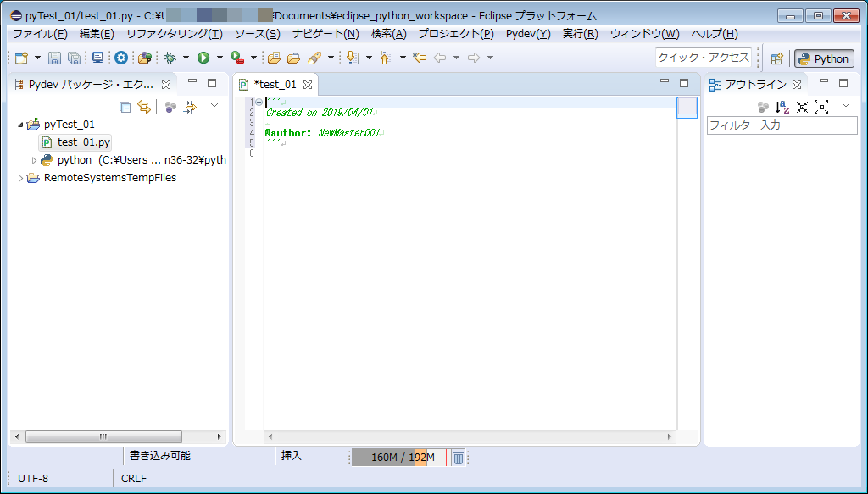The height and width of the screenshot is (494, 868).
Task: Click the overview ruler box beside the editor
Action: point(687,108)
